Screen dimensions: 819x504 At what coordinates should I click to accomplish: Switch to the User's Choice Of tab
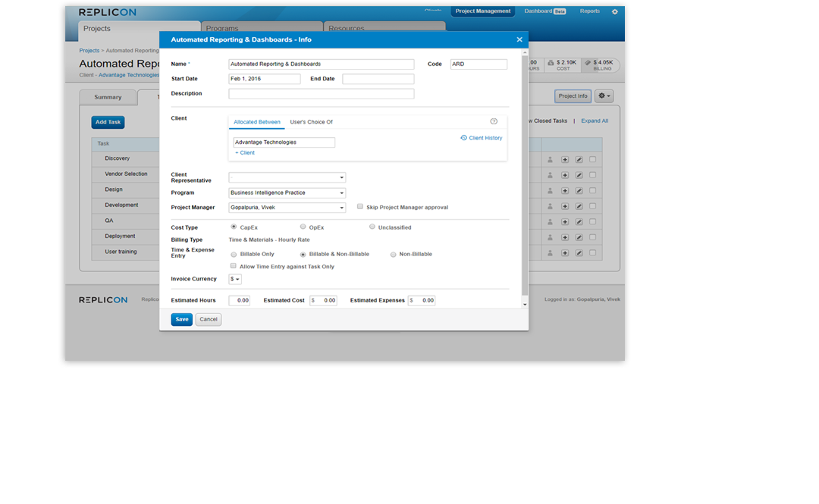(312, 122)
